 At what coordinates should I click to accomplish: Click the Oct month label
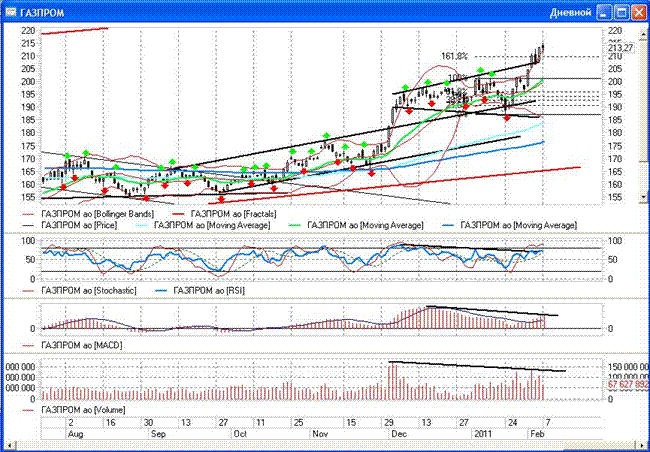click(240, 434)
